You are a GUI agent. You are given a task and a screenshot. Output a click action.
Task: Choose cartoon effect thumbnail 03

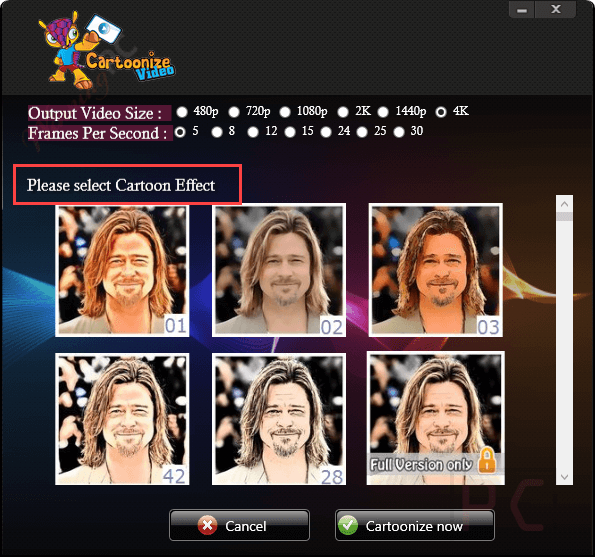pyautogui.click(x=436, y=270)
